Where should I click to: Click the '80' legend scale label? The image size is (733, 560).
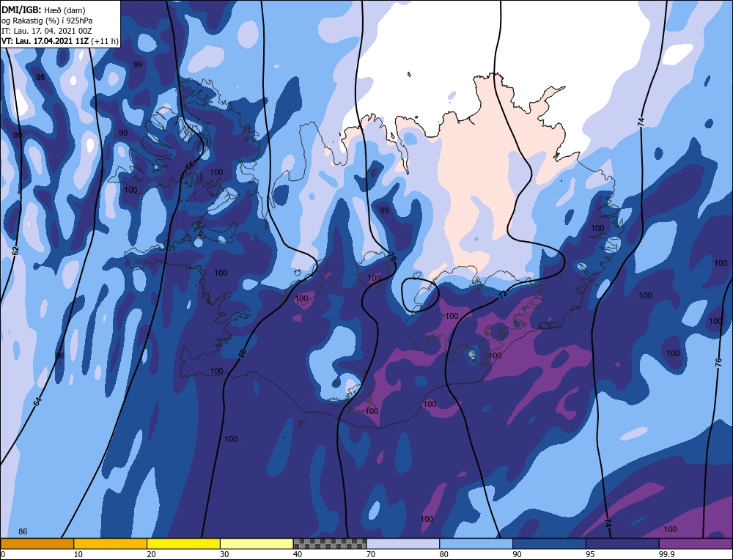point(444,554)
